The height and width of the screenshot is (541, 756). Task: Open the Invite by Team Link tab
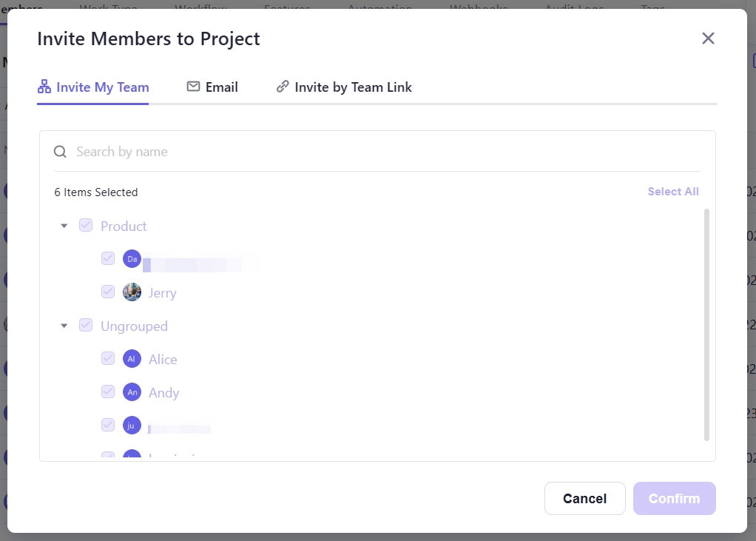[344, 87]
